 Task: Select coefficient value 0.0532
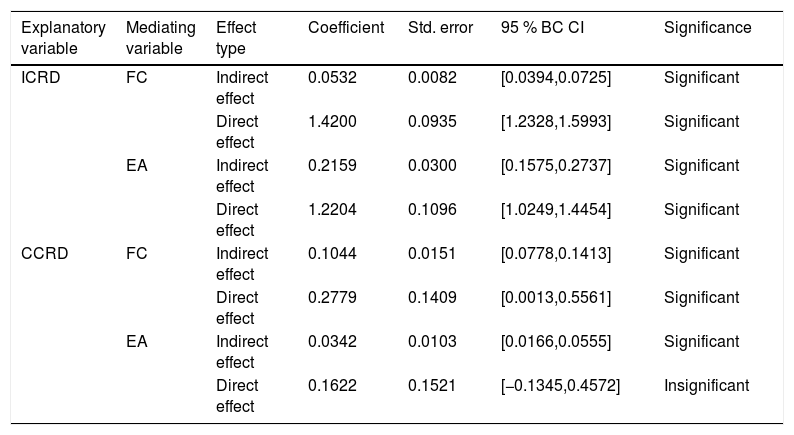(332, 77)
